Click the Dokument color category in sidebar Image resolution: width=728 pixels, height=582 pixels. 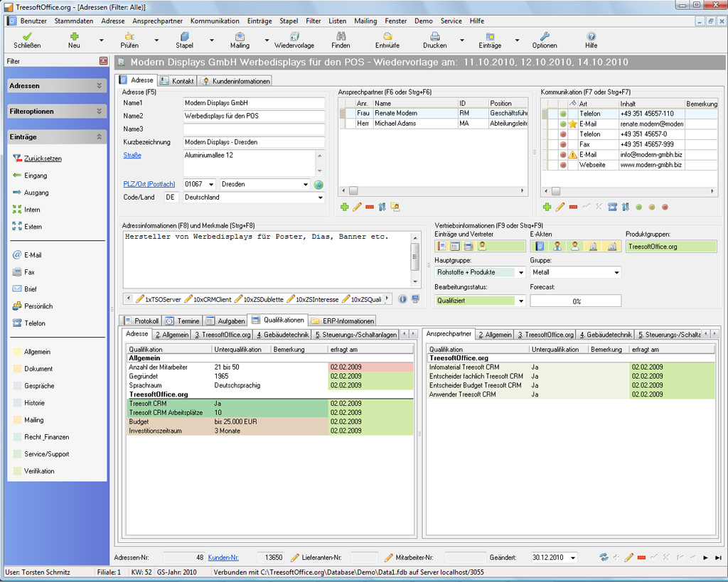coord(38,369)
